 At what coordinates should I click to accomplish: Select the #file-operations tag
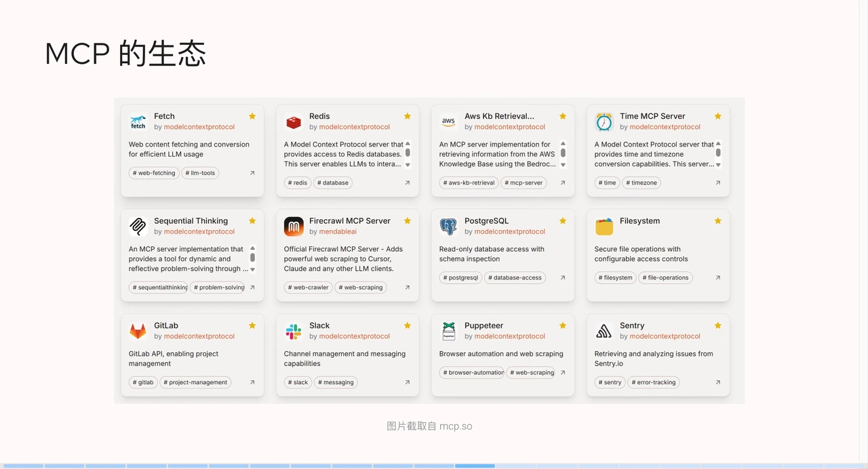pyautogui.click(x=665, y=278)
